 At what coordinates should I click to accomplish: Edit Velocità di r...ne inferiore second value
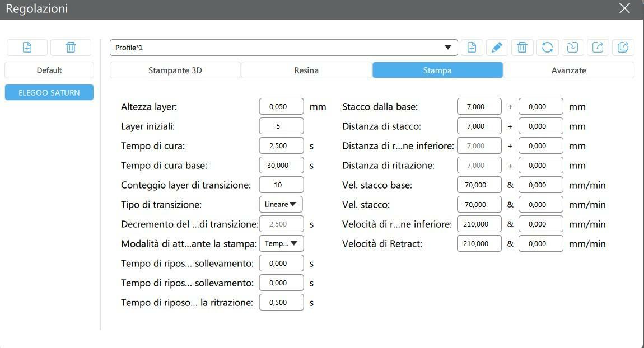coord(540,224)
